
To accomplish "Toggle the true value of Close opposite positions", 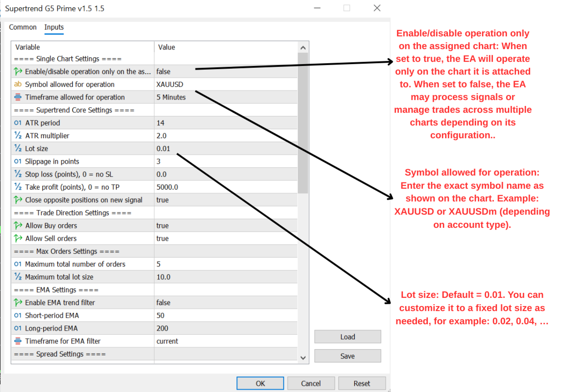I will [226, 200].
